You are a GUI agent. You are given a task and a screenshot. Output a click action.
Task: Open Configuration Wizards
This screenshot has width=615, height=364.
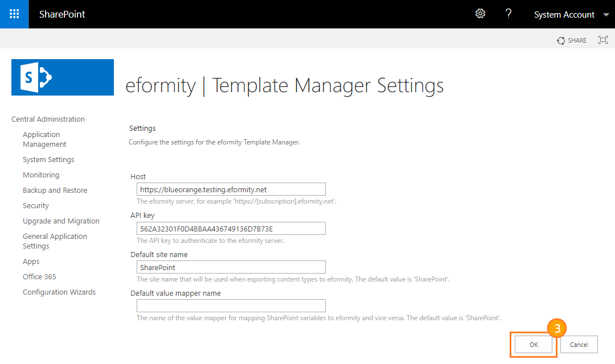tap(59, 292)
